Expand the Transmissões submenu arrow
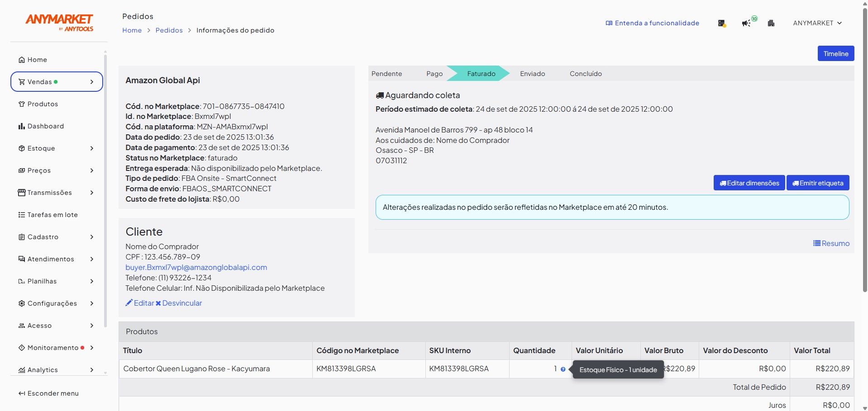This screenshot has height=411, width=868. pyautogui.click(x=92, y=193)
